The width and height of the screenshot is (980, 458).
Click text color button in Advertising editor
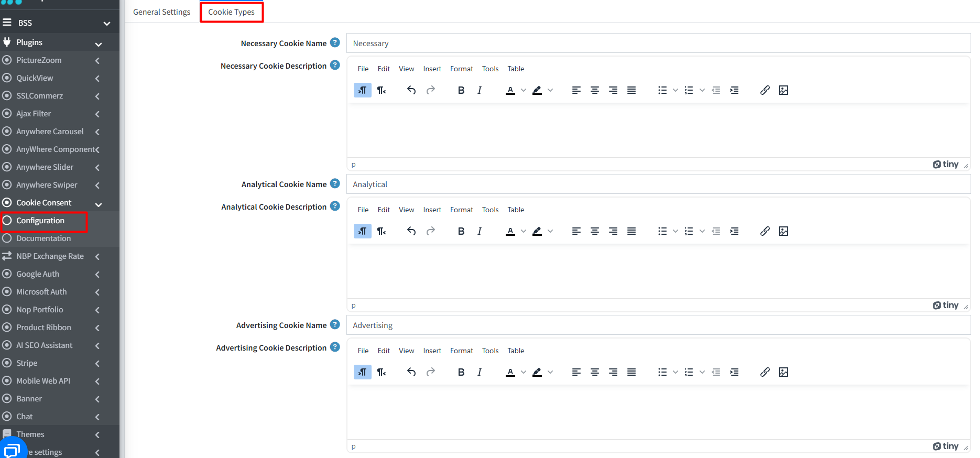coord(510,372)
